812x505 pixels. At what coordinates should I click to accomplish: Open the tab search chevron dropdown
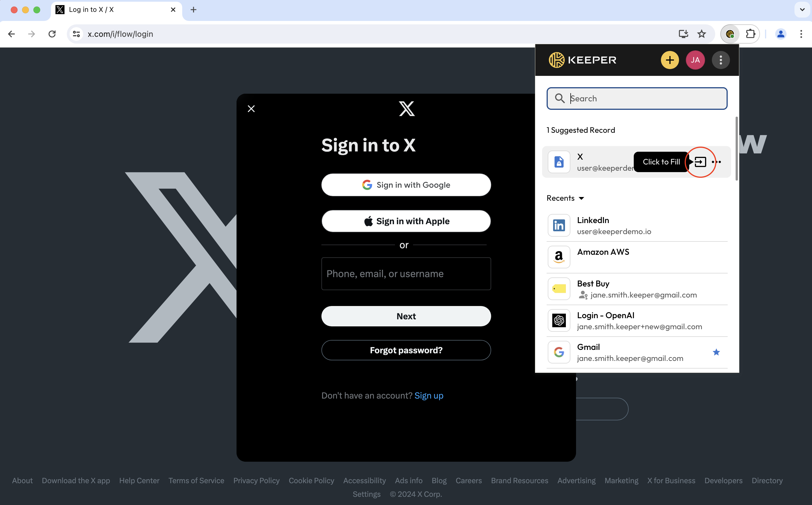802,10
